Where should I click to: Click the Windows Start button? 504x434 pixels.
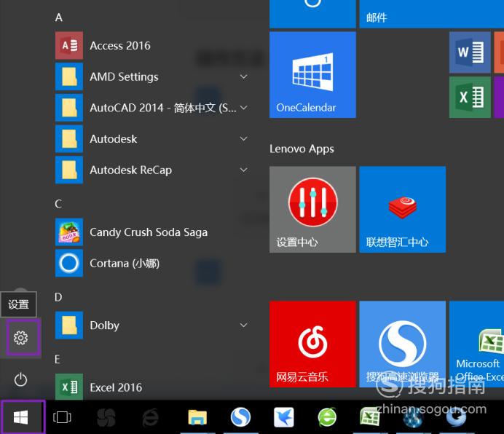(21, 417)
